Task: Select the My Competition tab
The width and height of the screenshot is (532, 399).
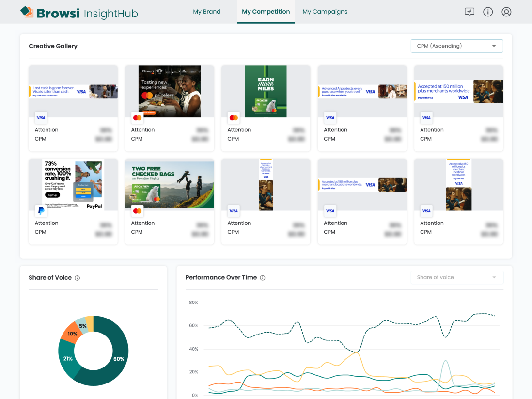Action: point(266,12)
